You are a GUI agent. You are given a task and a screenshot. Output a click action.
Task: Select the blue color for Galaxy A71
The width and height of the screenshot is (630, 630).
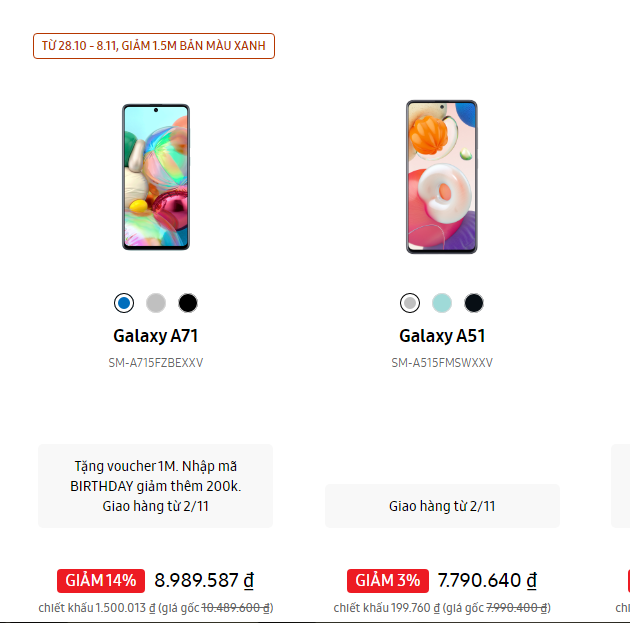point(124,302)
